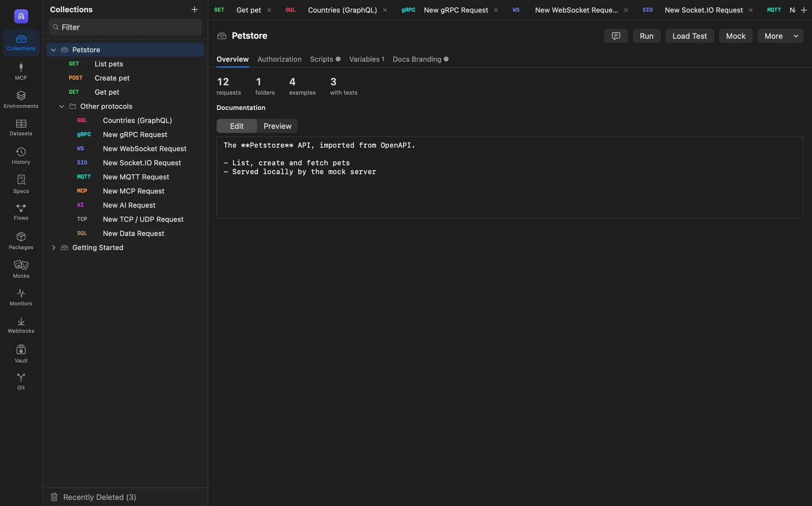This screenshot has width=812, height=506.
Task: Open a new tab with plus icon
Action: click(x=803, y=10)
